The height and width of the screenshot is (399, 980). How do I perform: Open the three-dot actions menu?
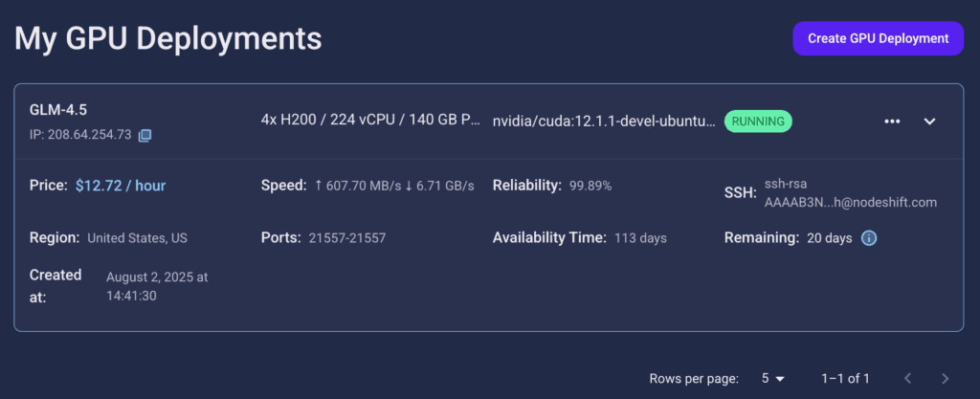click(x=892, y=122)
